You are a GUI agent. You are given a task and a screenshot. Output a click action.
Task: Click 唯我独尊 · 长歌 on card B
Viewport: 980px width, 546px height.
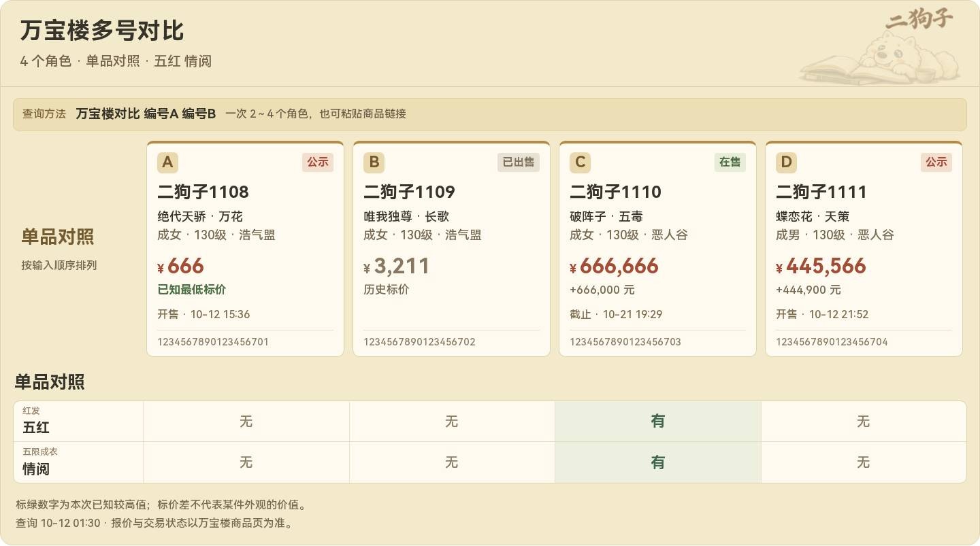[406, 217]
